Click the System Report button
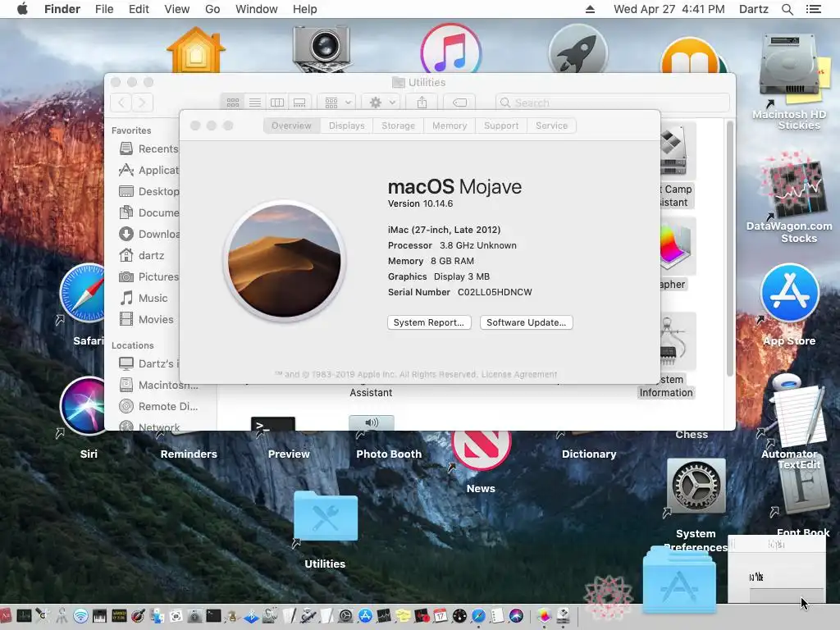 coord(429,322)
